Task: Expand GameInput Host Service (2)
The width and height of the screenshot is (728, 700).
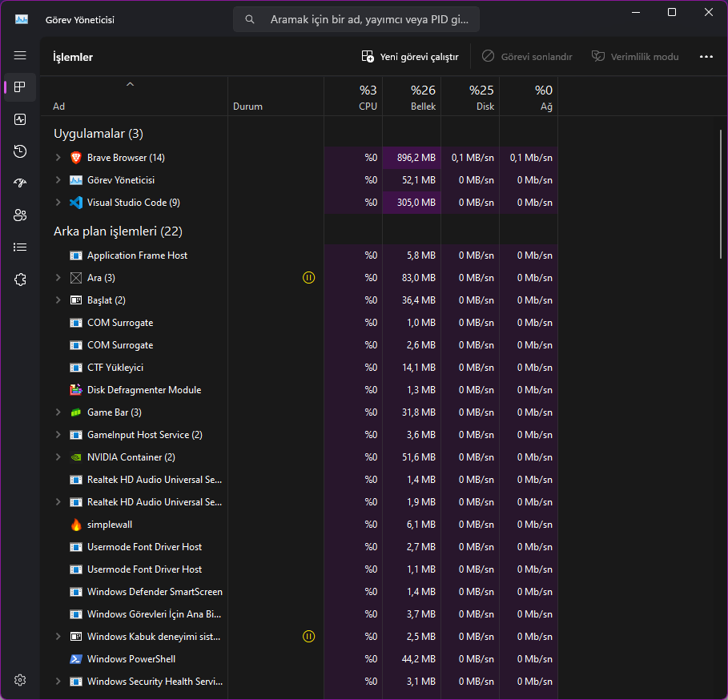Action: pos(58,435)
